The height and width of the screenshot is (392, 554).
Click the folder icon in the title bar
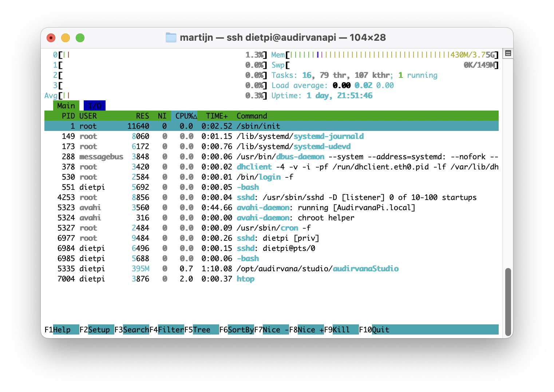171,37
